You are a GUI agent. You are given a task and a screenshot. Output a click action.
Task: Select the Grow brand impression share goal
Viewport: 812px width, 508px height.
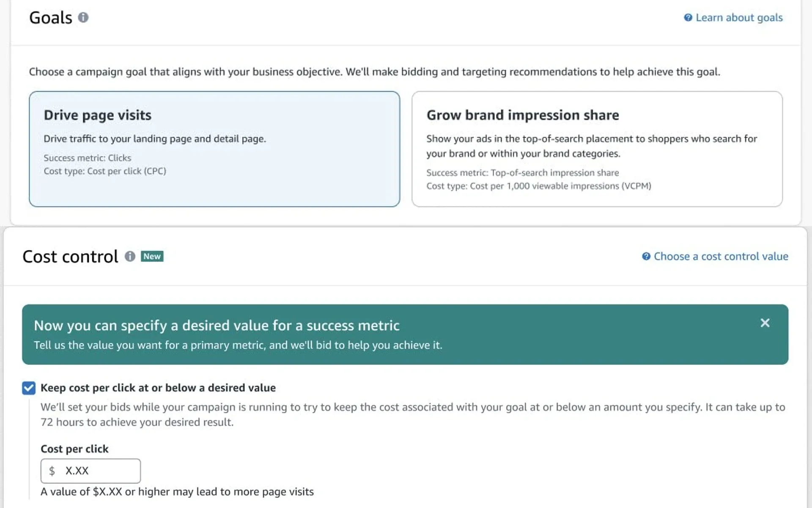(597, 149)
